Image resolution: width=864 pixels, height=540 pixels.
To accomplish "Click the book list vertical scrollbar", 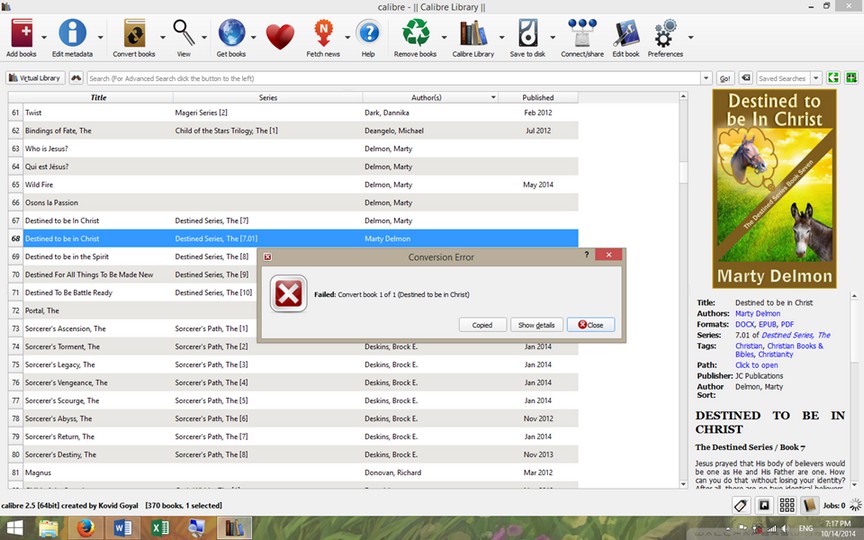I will (x=683, y=290).
